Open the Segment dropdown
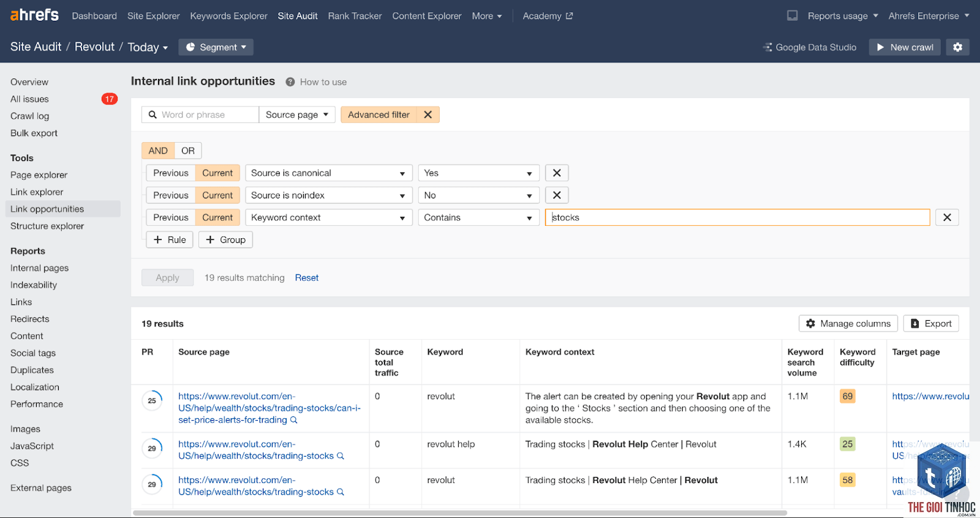The height and width of the screenshot is (518, 980). [x=216, y=47]
